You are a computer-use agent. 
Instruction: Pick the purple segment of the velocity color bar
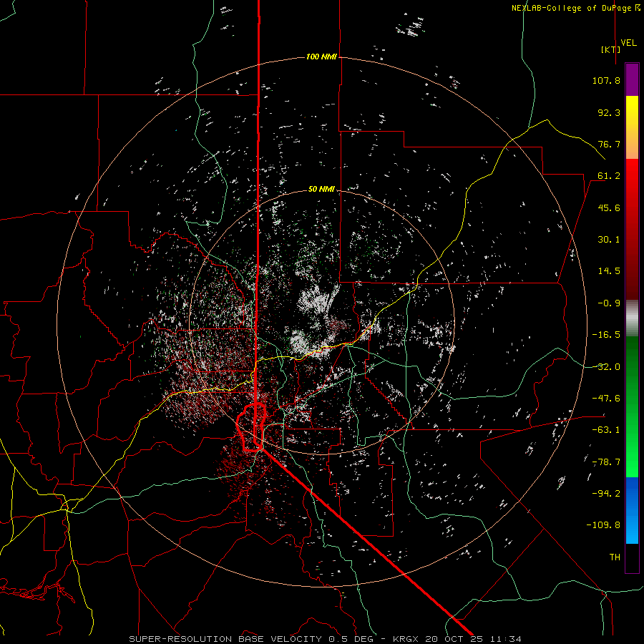coord(632,80)
